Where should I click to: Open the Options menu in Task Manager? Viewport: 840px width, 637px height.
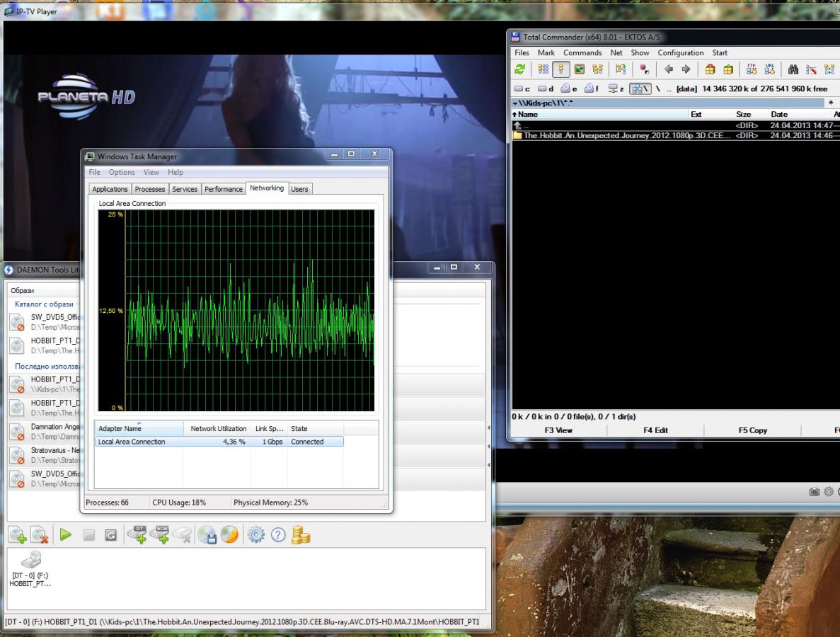[122, 172]
